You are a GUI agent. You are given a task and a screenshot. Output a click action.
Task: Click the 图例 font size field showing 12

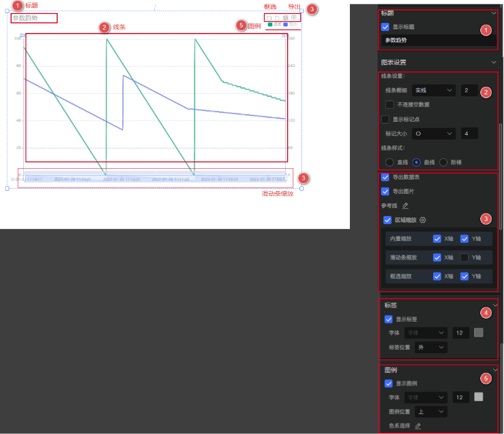461,397
